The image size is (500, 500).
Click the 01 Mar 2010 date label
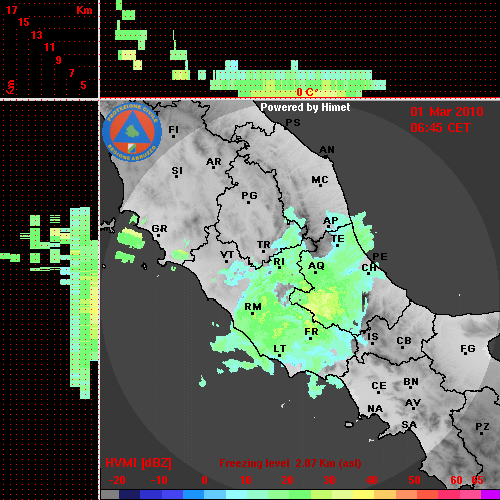point(447,112)
